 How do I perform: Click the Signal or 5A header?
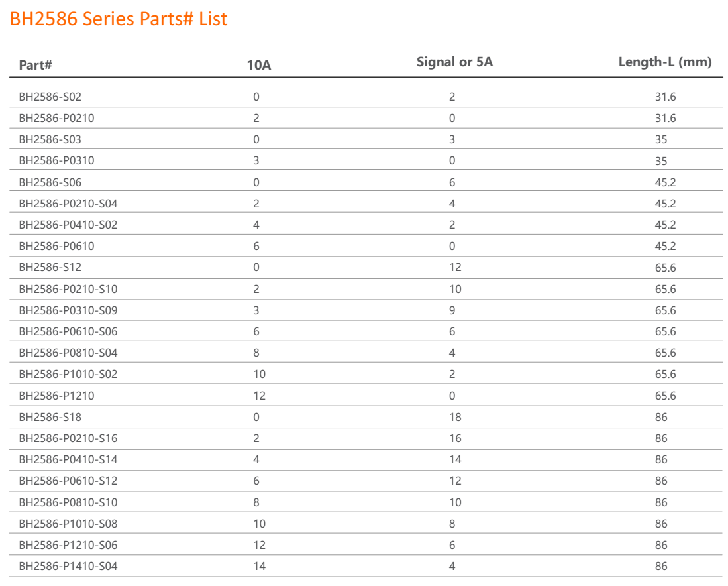(454, 62)
